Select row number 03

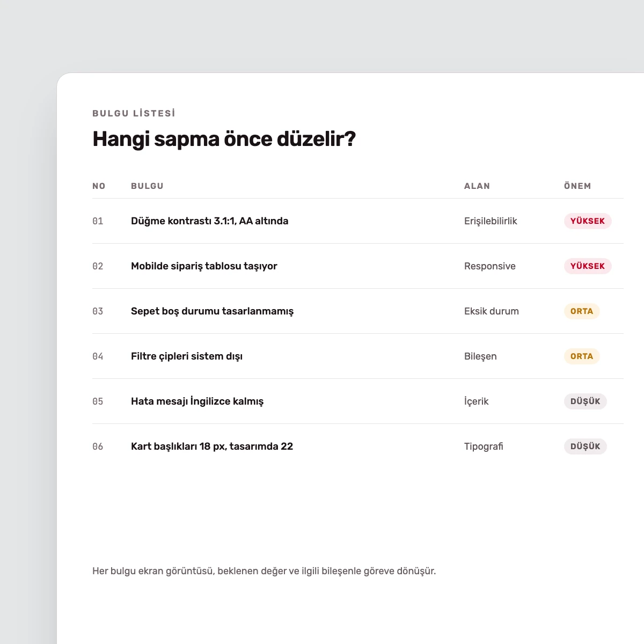tap(98, 311)
